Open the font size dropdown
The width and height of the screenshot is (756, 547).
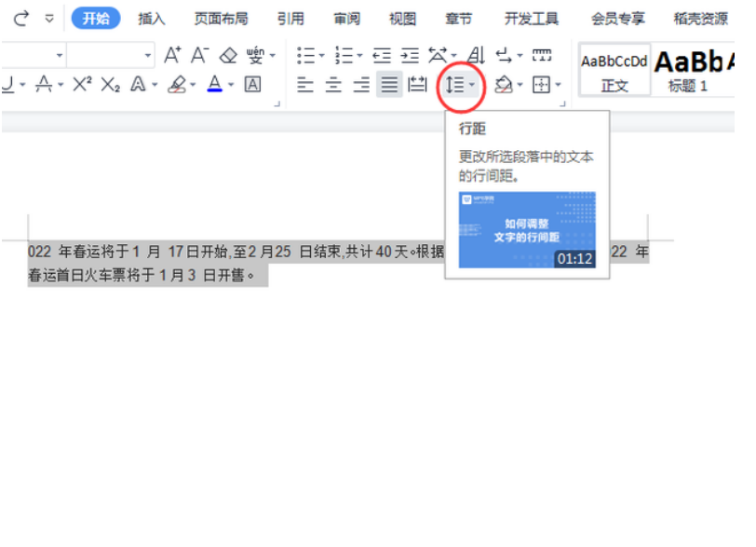click(x=148, y=56)
